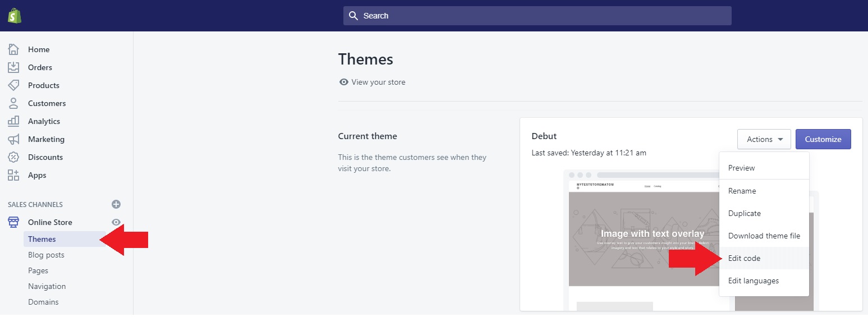Click eye icon next to Online Store
Screen dimensions: 868x317
click(116, 222)
